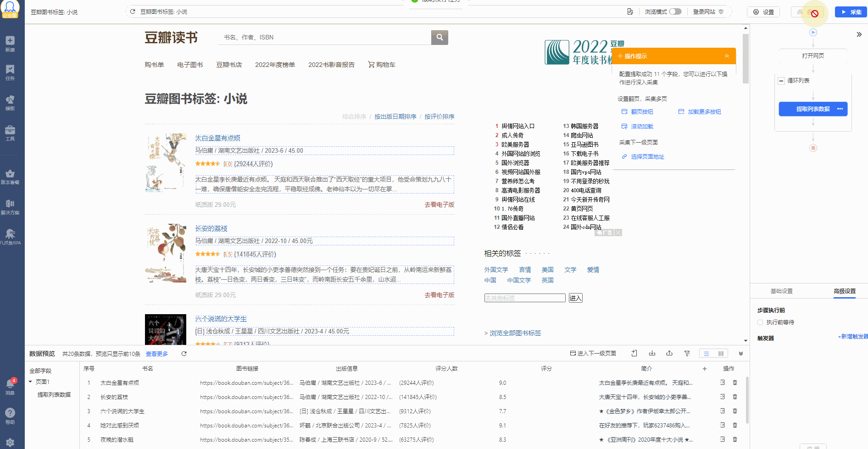The height and width of the screenshot is (449, 868).
Task: Focus the douban 书名、作者、ISBN search field
Action: pos(325,38)
